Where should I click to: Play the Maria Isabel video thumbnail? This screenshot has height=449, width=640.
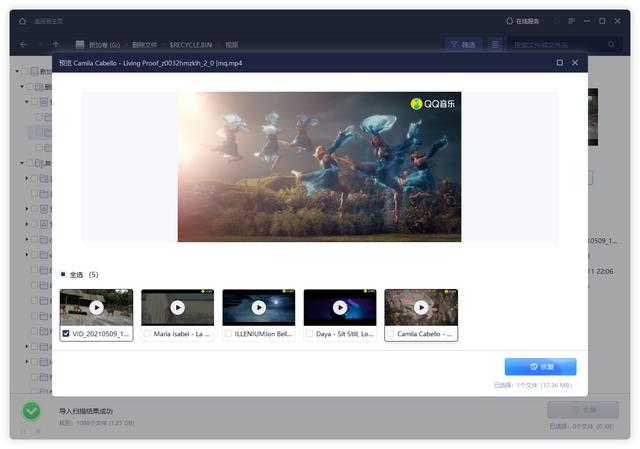pos(178,307)
